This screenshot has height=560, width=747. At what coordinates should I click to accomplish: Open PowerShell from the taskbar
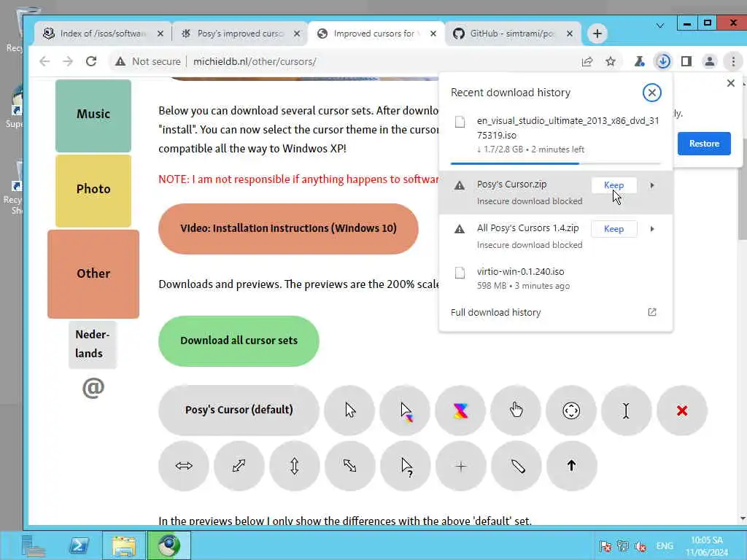[x=79, y=545]
